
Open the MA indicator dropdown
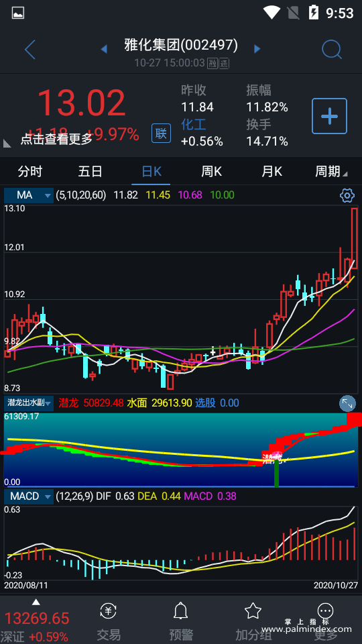click(x=29, y=195)
